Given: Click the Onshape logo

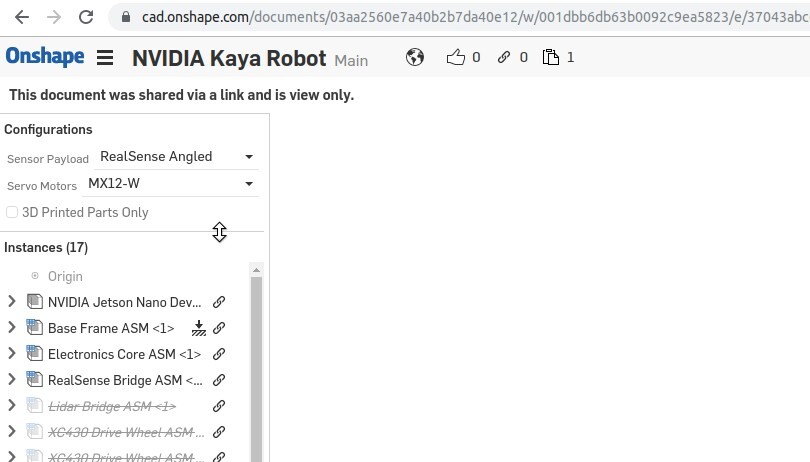Looking at the screenshot, I should tap(45, 57).
